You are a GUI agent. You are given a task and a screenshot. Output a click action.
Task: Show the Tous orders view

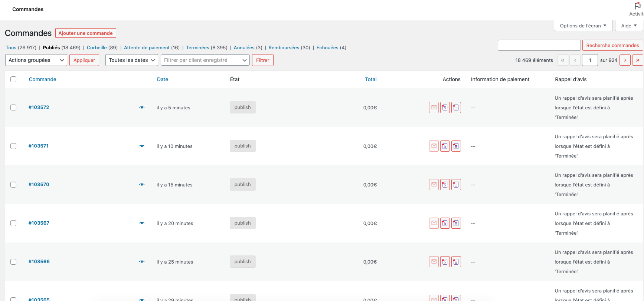tap(11, 47)
